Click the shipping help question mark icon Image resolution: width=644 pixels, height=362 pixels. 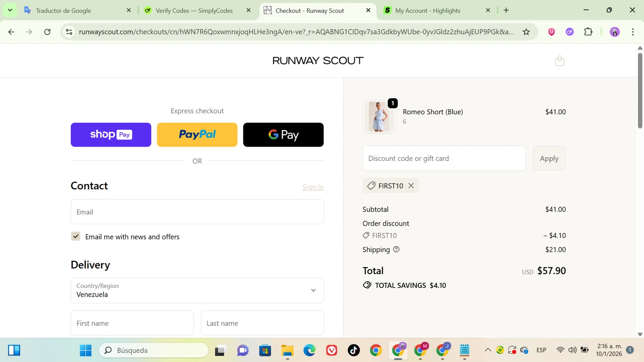coord(396,249)
